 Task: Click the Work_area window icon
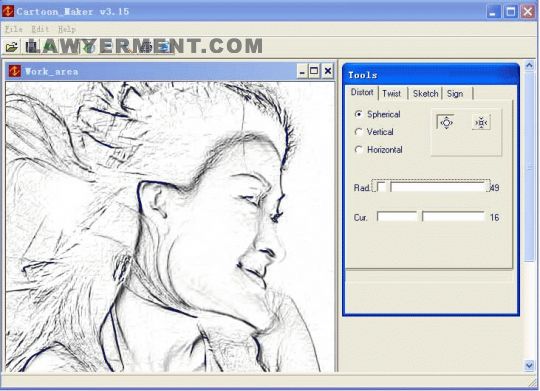click(15, 71)
